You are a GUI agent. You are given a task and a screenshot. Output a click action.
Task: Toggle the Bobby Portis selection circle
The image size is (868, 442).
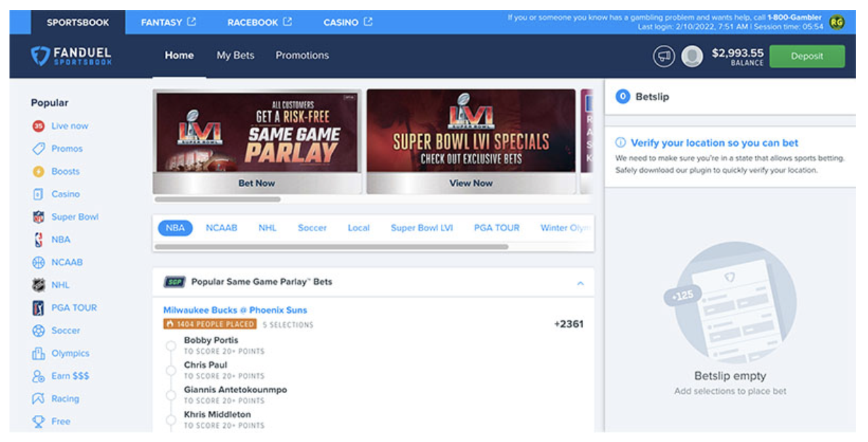172,345
